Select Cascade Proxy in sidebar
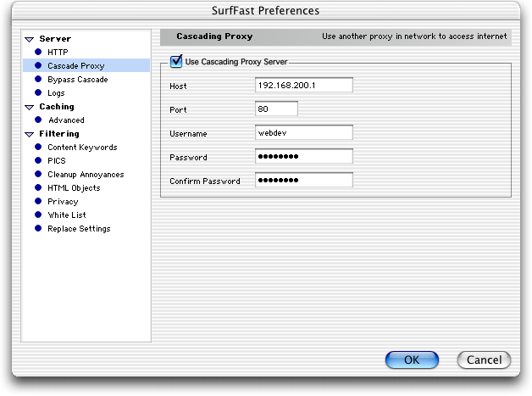This screenshot has height=396, width=532. pos(86,65)
